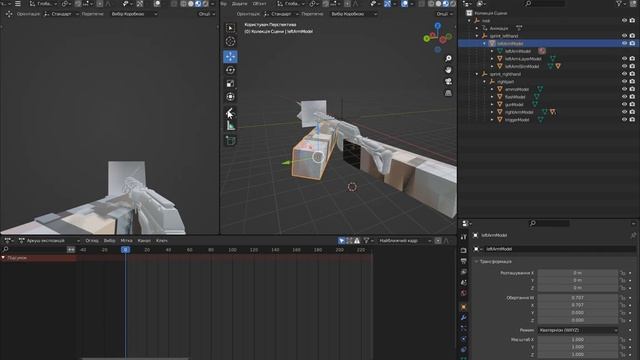Image resolution: width=640 pixels, height=360 pixels.
Task: Toggle Only Show Selected in the timeline header
Action: 341,241
